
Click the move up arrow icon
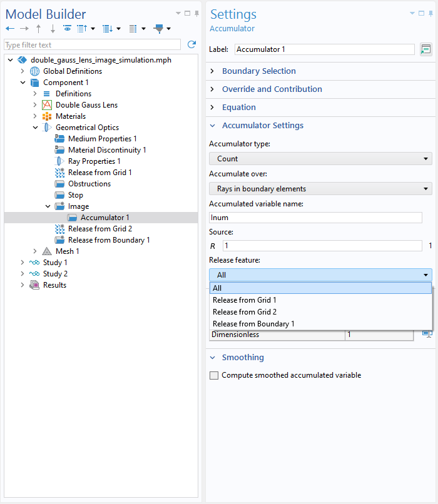click(39, 29)
